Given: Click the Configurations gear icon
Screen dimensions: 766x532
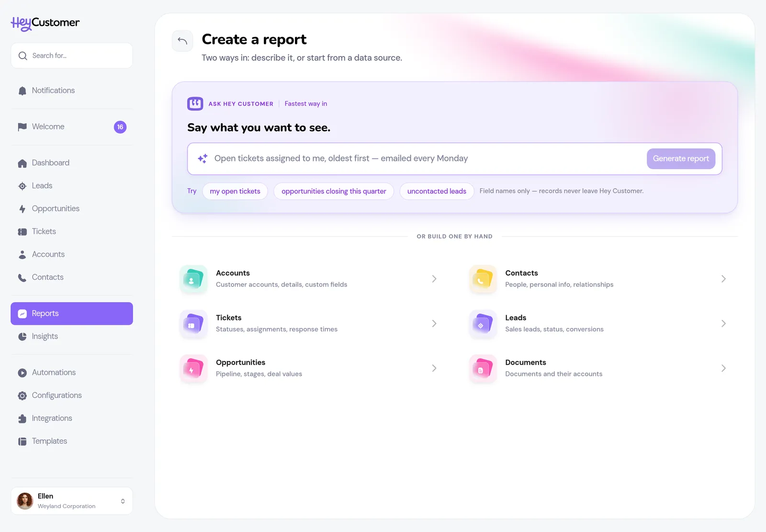Looking at the screenshot, I should click(x=22, y=396).
